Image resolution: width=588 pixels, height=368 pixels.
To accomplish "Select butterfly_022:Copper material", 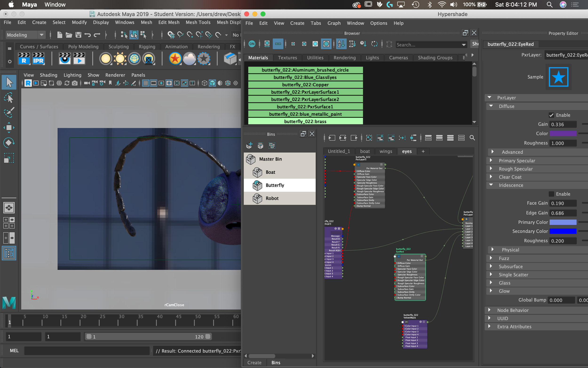I will 305,85.
